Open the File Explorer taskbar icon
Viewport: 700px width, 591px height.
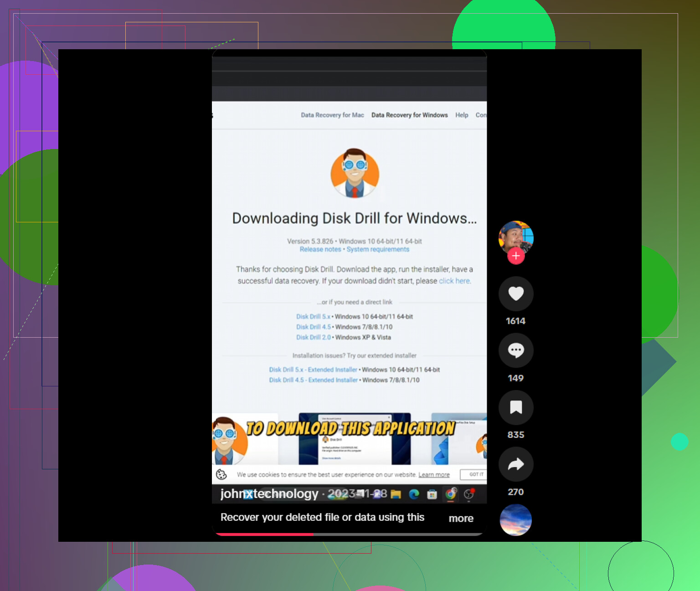pos(396,494)
